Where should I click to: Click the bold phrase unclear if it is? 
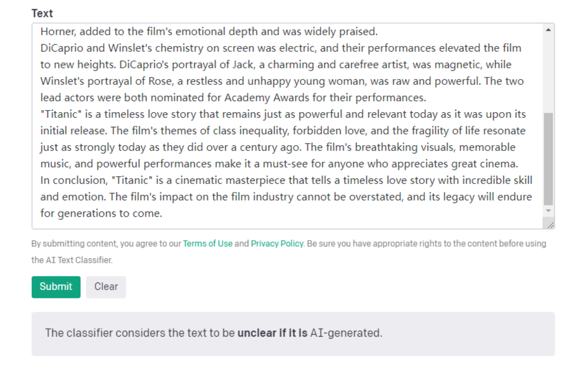pyautogui.click(x=272, y=333)
